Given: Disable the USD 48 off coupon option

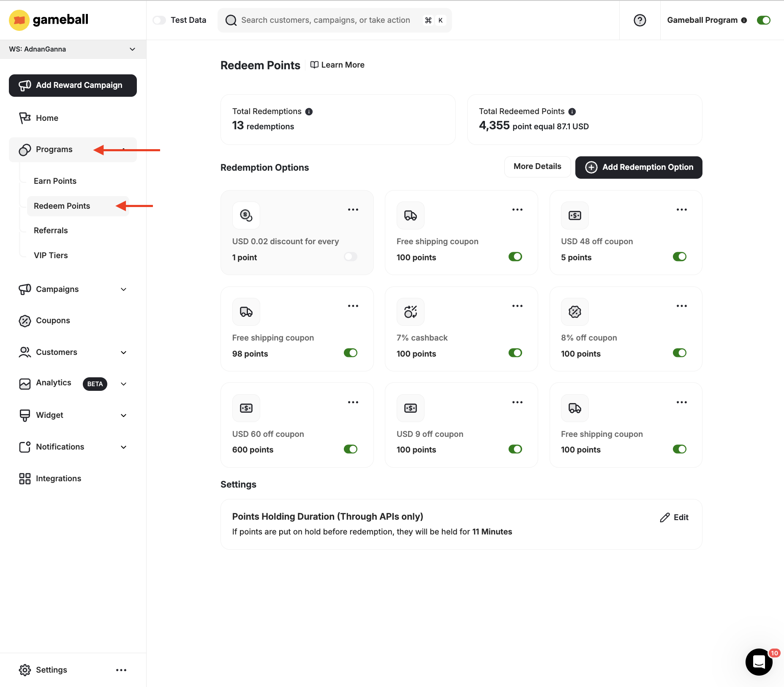Looking at the screenshot, I should pyautogui.click(x=679, y=256).
